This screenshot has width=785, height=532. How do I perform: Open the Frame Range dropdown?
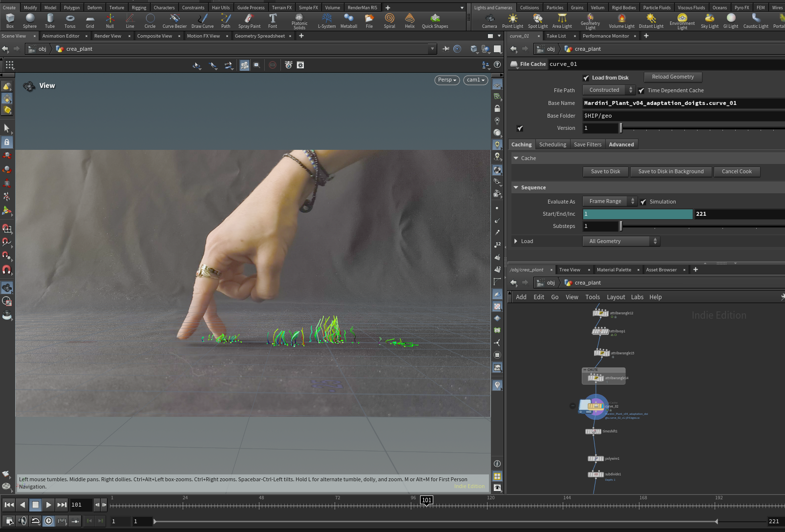click(610, 202)
